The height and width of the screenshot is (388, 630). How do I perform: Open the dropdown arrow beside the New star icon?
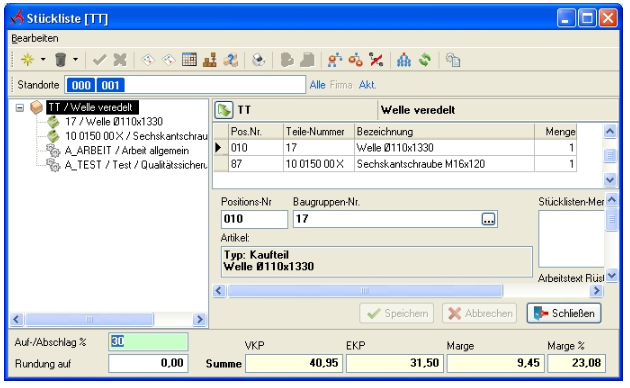[43, 60]
